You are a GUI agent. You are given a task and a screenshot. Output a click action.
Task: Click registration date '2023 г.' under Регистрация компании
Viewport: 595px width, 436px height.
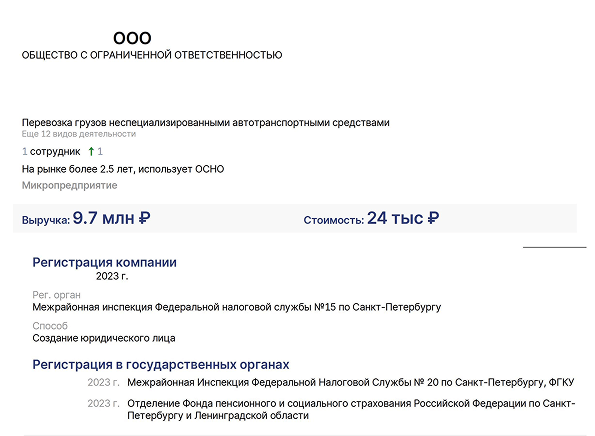112,276
